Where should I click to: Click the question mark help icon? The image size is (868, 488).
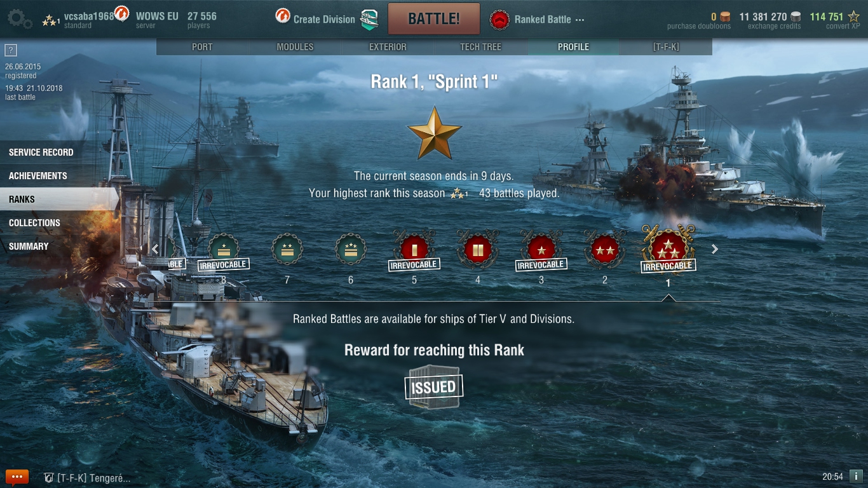11,50
